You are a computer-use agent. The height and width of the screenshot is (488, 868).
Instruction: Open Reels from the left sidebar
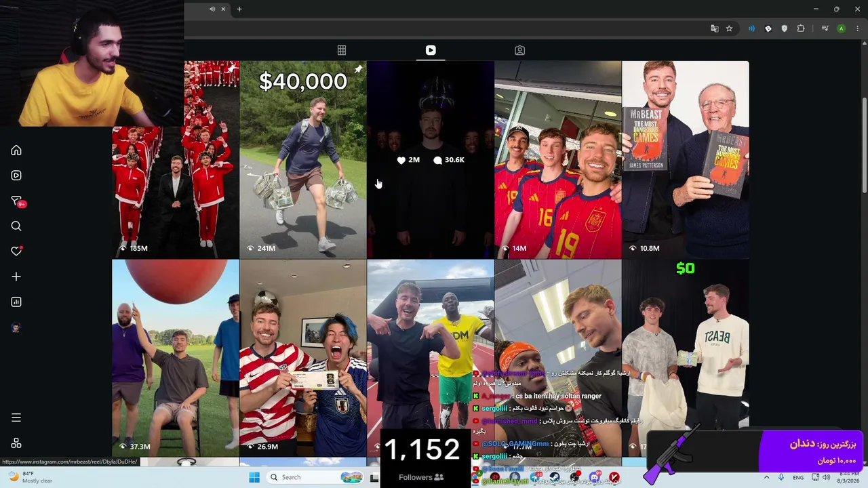click(16, 176)
